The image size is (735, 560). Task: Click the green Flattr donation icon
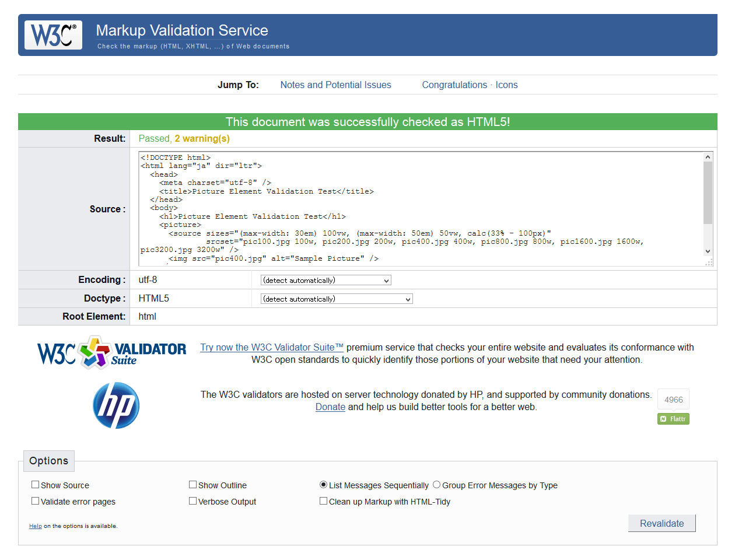click(673, 418)
